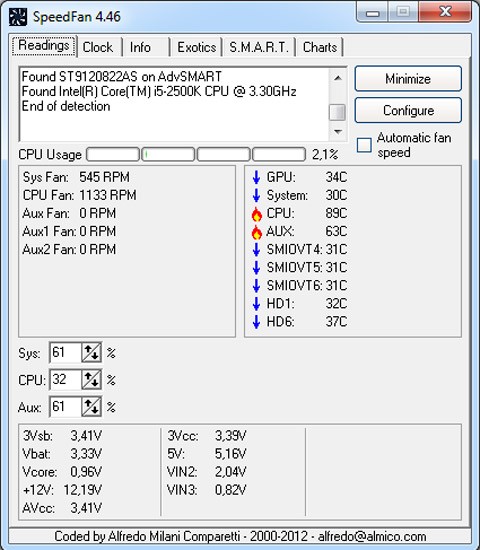Click the log scrollbar thumb
Viewport: 480px width, 550px height.
click(x=338, y=112)
